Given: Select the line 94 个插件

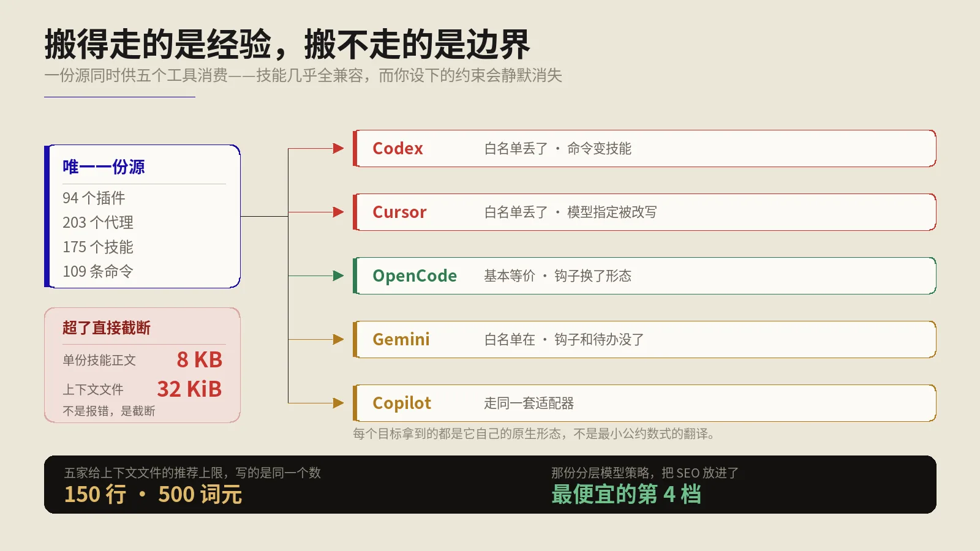Looking at the screenshot, I should (x=94, y=198).
